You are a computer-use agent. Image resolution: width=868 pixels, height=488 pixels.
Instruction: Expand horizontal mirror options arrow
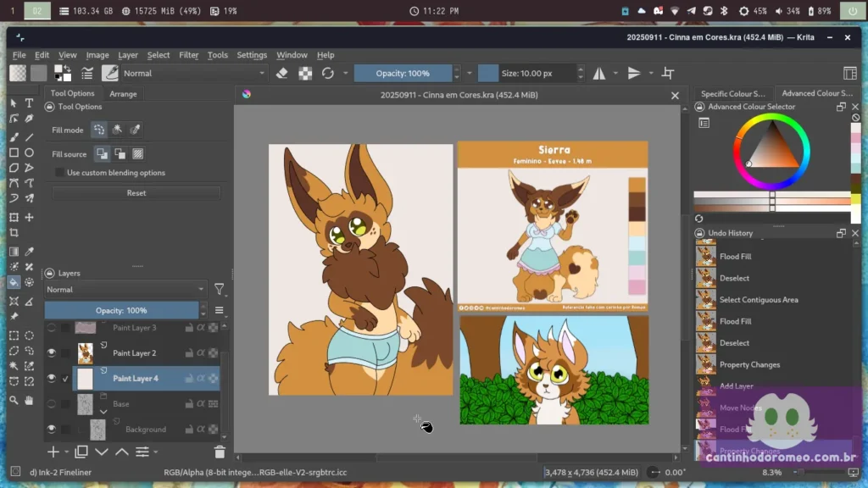(x=615, y=73)
